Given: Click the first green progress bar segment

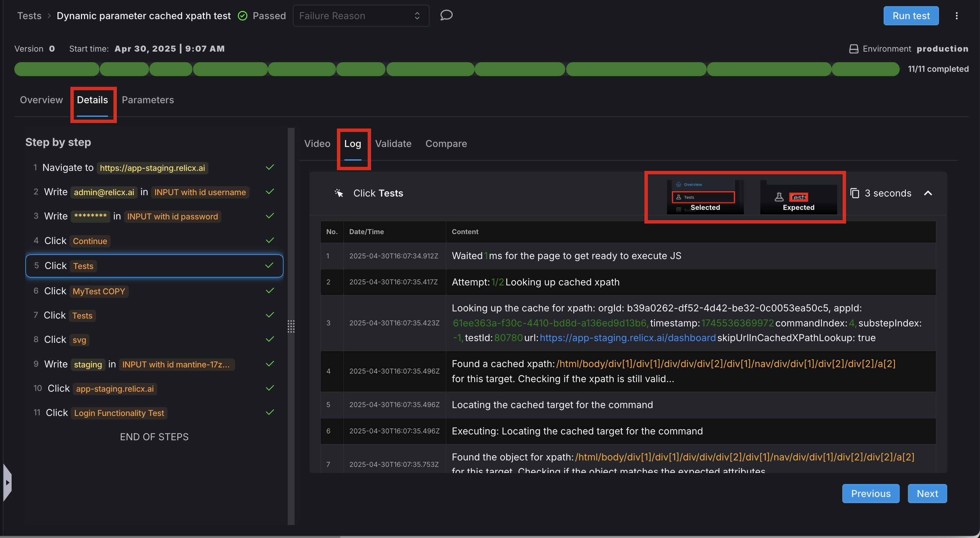Looking at the screenshot, I should click(56, 69).
